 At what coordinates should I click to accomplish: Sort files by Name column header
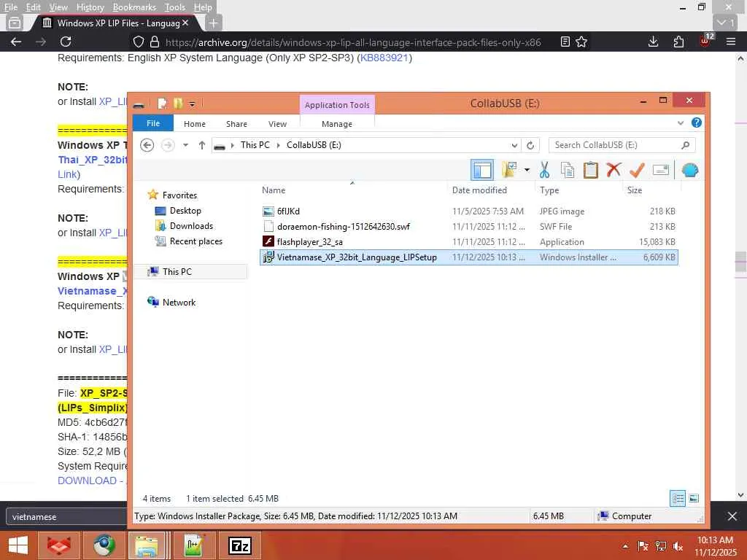pos(274,190)
